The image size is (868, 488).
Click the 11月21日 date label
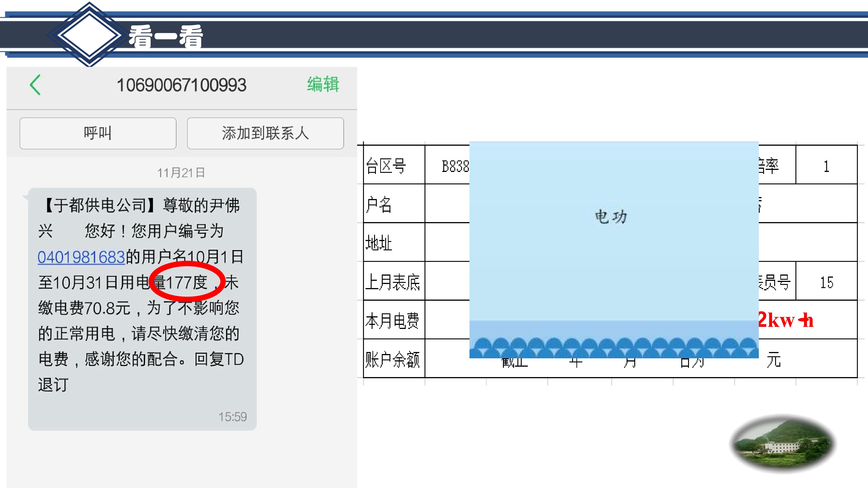coord(181,173)
